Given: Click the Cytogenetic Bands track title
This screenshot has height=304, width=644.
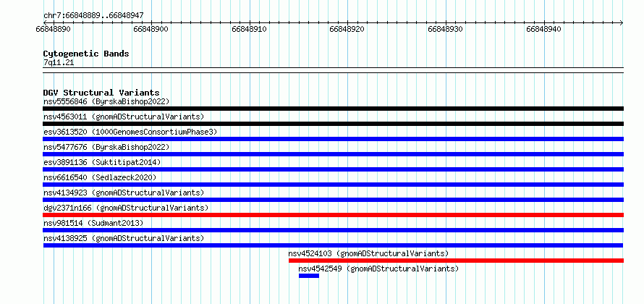Looking at the screenshot, I should (x=86, y=54).
